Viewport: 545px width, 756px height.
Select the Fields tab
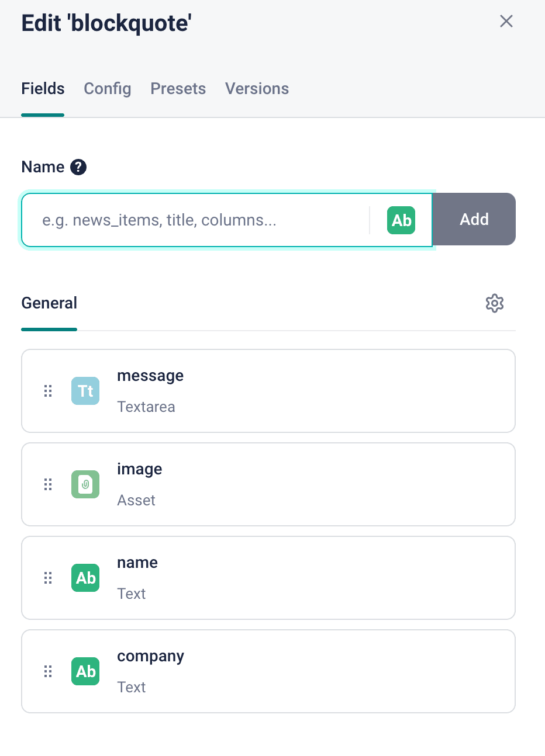point(43,89)
